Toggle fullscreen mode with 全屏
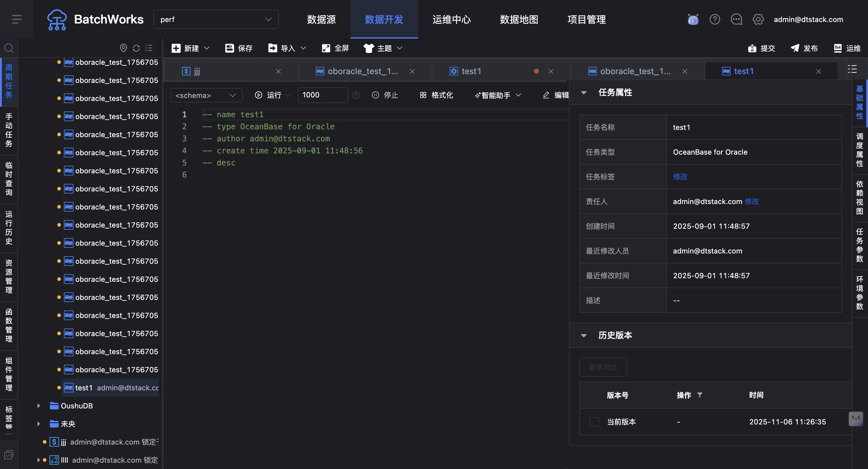 pos(335,48)
